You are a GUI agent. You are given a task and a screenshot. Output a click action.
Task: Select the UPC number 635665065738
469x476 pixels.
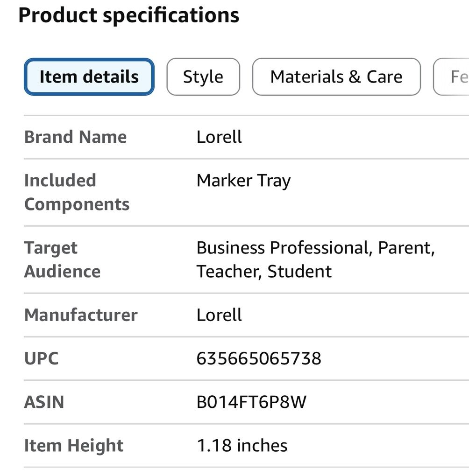[x=259, y=358]
